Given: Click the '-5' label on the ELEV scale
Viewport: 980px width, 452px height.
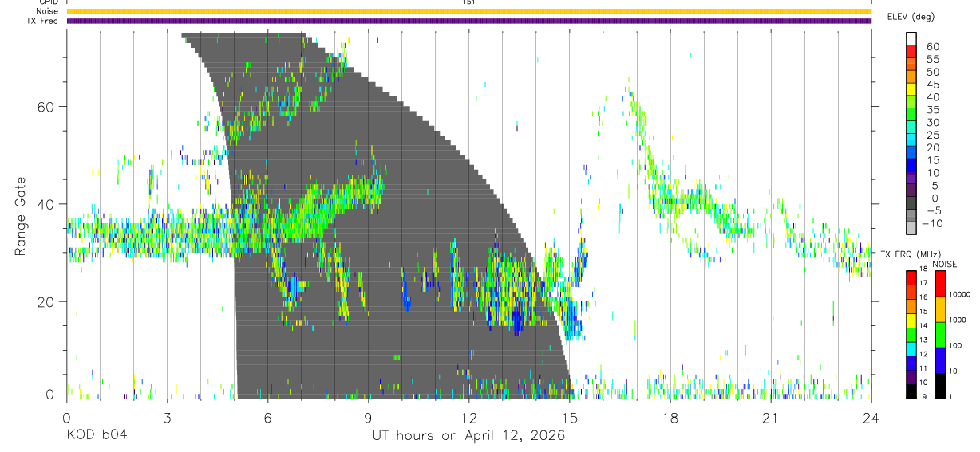Looking at the screenshot, I should [933, 211].
